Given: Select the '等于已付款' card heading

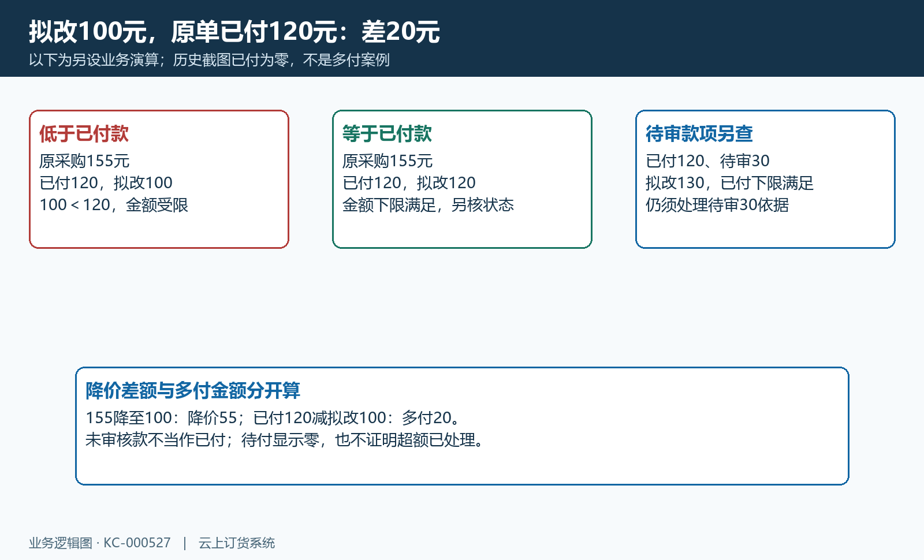Looking at the screenshot, I should click(x=388, y=134).
